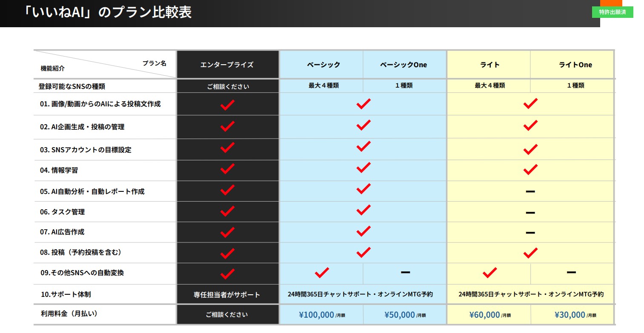Click the ¥30,000 ライトOne price

coord(570,315)
